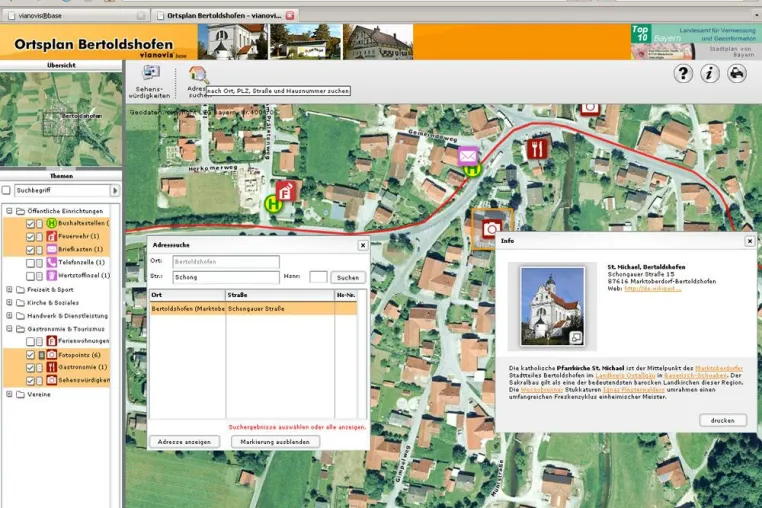The height and width of the screenshot is (508, 762).
Task: Click the Feuerwehr legend icon in tree
Action: (x=52, y=236)
